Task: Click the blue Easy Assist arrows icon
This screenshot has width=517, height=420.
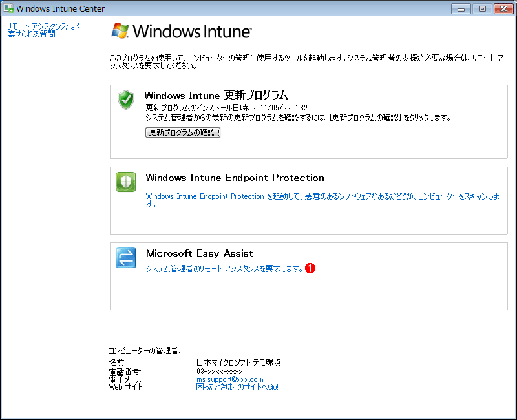Action: point(125,258)
